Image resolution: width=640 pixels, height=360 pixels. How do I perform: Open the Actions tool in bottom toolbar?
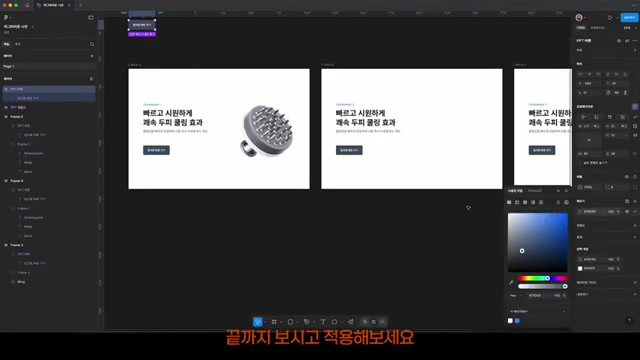351,322
